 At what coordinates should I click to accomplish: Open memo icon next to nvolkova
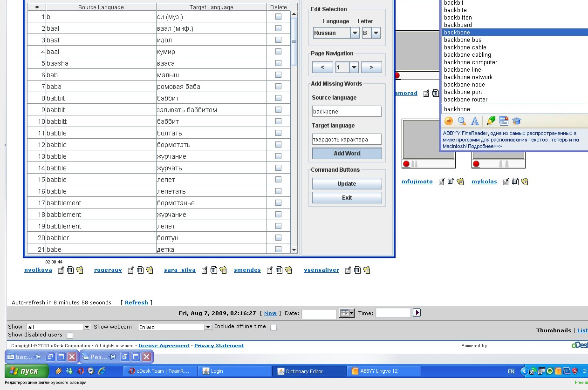[61, 270]
